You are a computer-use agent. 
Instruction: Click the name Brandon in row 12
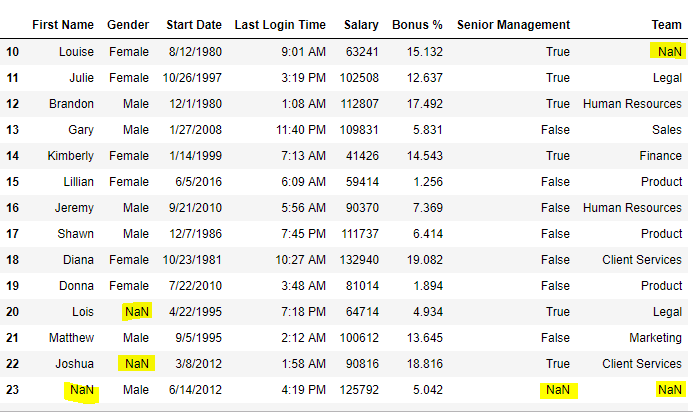[71, 104]
